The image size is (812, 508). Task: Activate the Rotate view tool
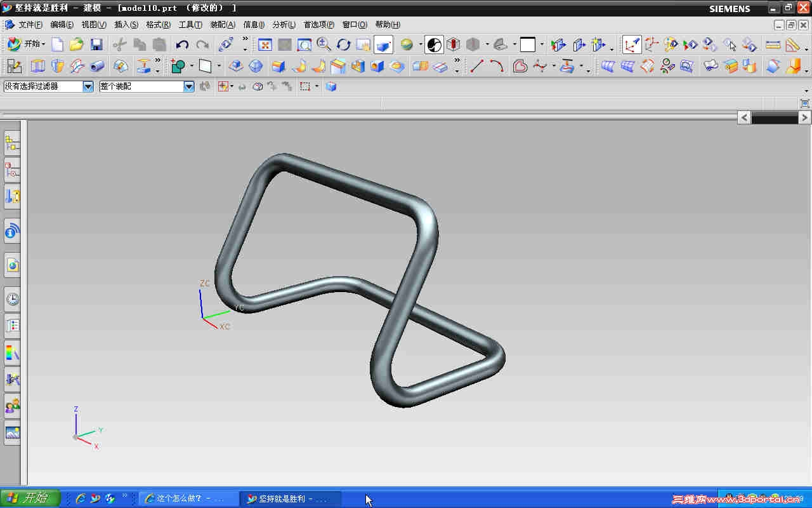pos(344,44)
